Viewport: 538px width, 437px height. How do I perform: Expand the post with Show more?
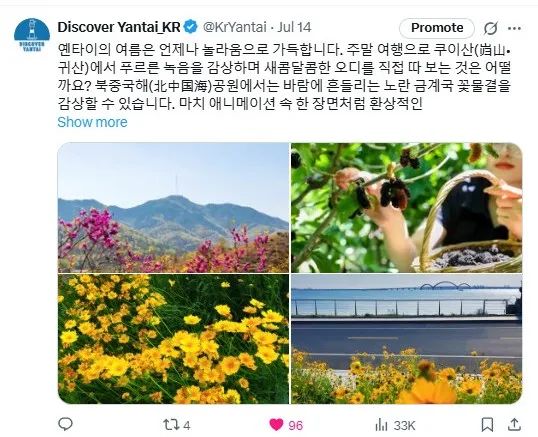[92, 122]
